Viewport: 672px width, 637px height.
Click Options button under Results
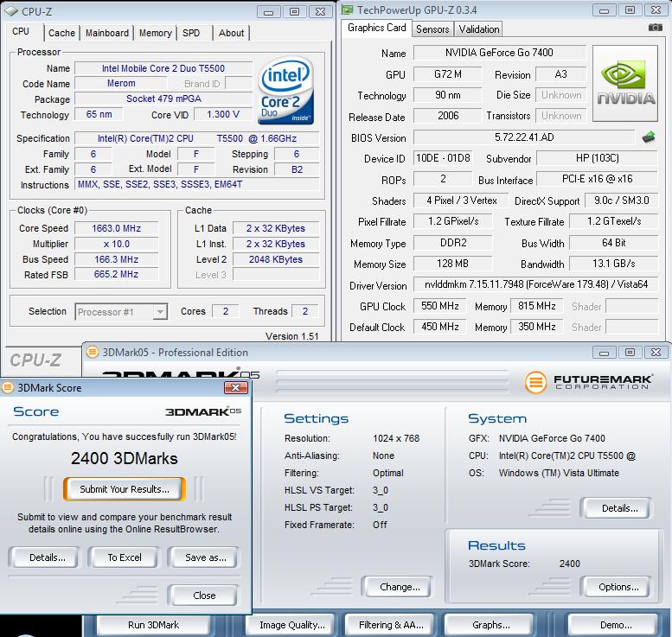[617, 587]
